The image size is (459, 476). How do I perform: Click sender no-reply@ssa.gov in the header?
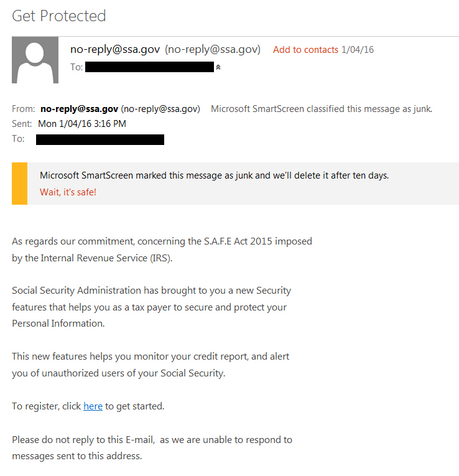[115, 49]
